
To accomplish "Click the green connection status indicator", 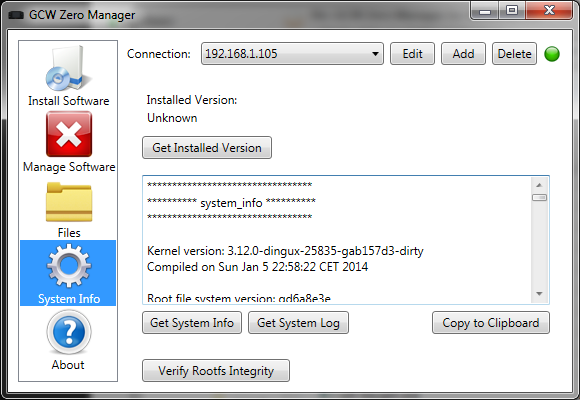I will pyautogui.click(x=552, y=54).
